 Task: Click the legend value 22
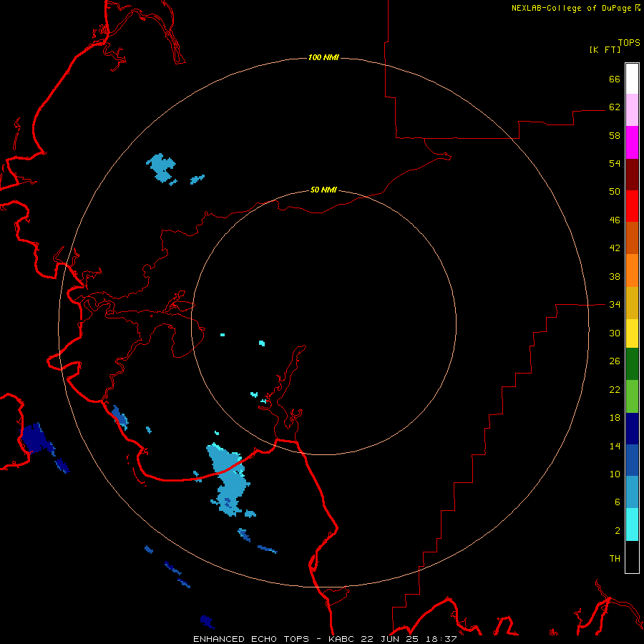[615, 390]
